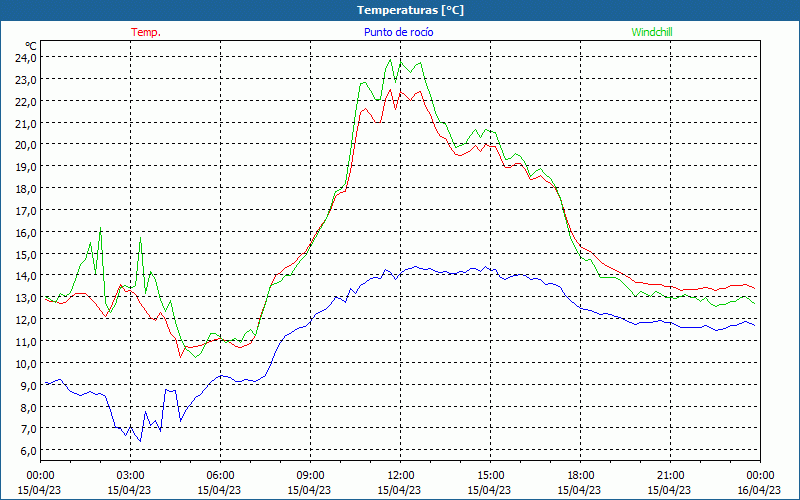
Task: Click the 12,0 y-axis value
Action: [26, 320]
